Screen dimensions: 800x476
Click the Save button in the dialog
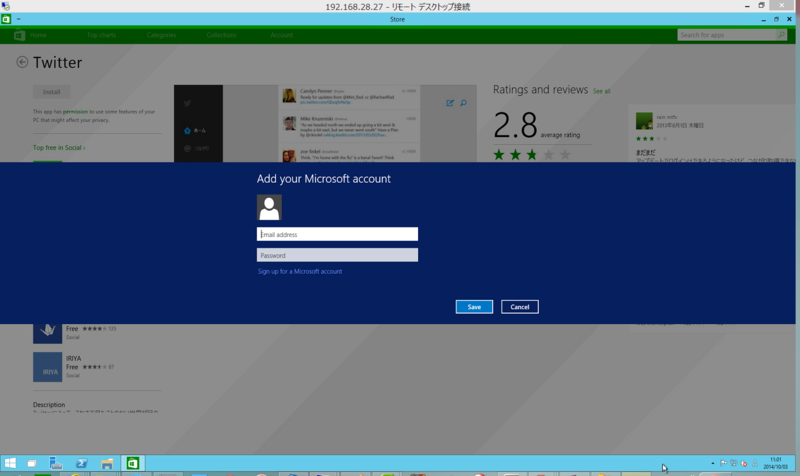pos(474,307)
